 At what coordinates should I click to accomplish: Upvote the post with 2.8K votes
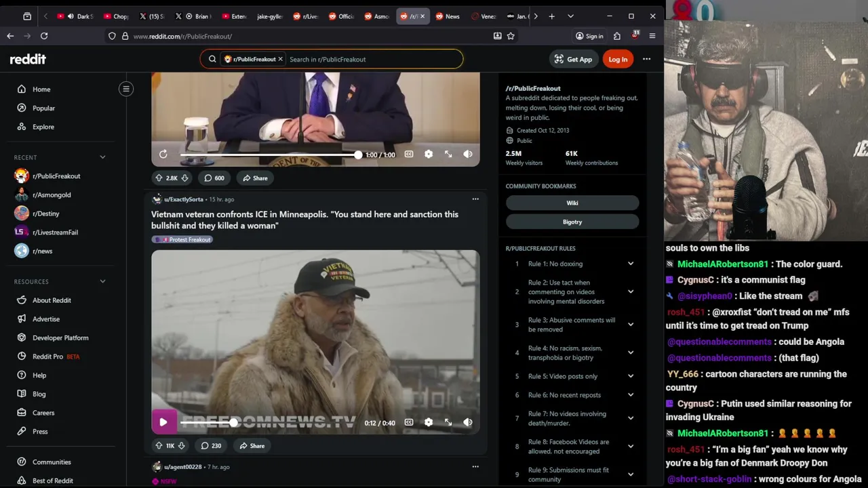pyautogui.click(x=159, y=178)
